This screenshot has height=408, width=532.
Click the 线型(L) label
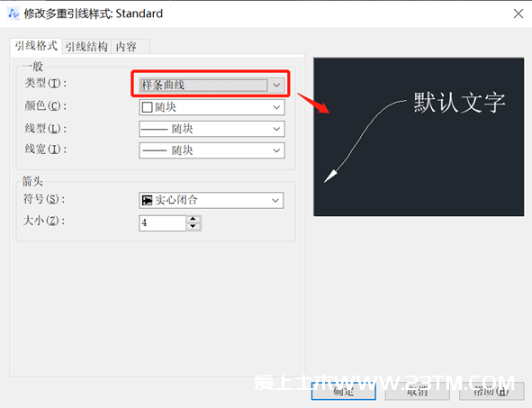click(x=46, y=128)
